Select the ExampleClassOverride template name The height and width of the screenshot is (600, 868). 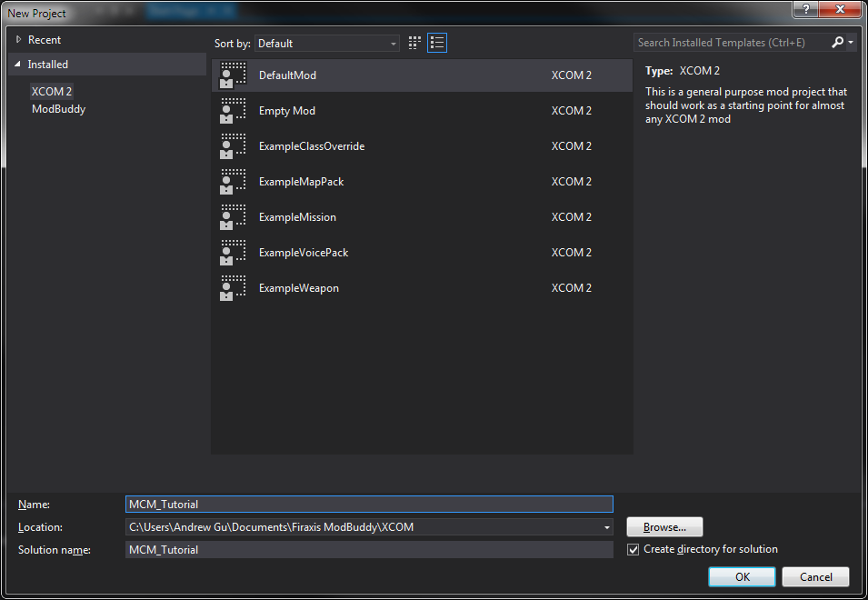click(x=312, y=146)
